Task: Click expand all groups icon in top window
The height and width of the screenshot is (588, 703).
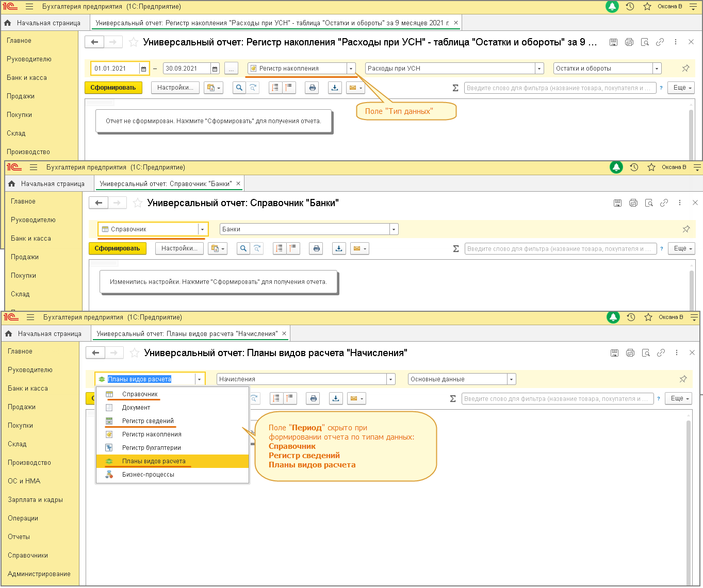Action: click(276, 88)
